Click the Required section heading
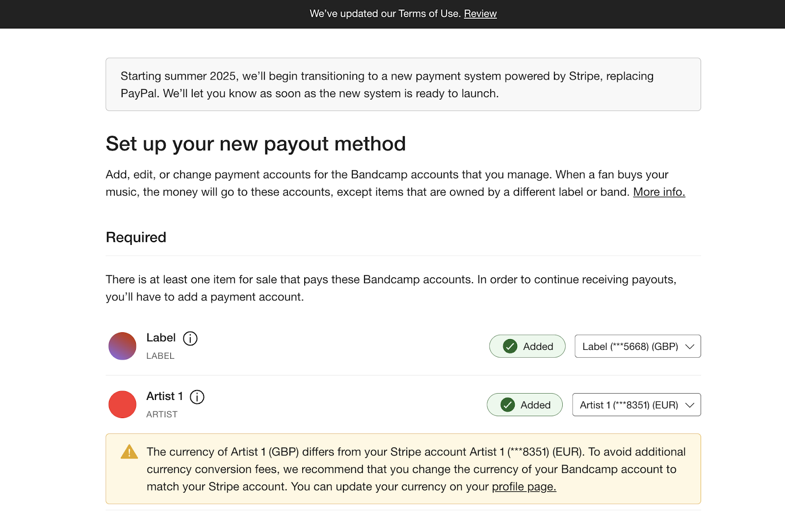 coord(136,238)
